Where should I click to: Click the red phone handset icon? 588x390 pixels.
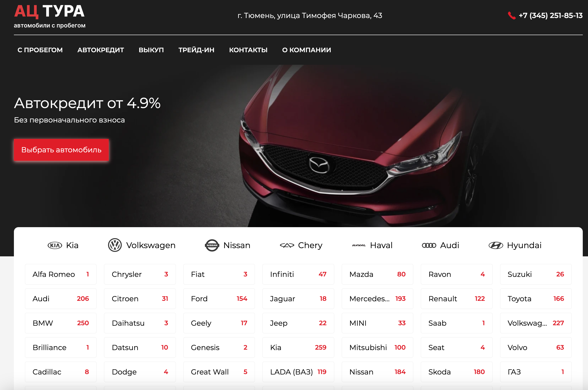pos(511,16)
